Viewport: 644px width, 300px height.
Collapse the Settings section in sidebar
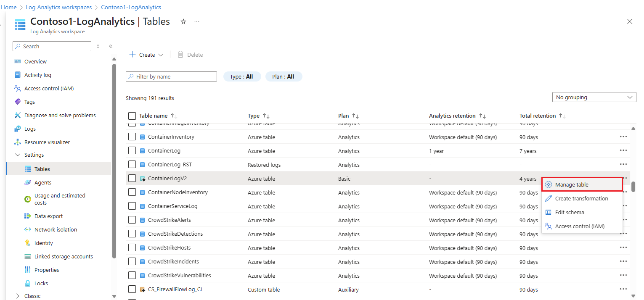point(17,155)
